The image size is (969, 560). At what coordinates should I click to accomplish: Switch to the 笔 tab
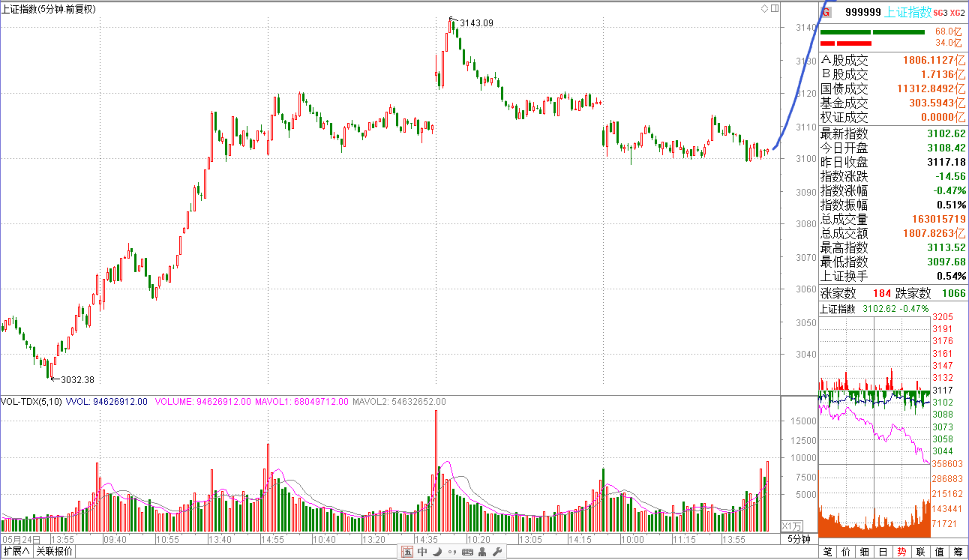[x=828, y=553]
